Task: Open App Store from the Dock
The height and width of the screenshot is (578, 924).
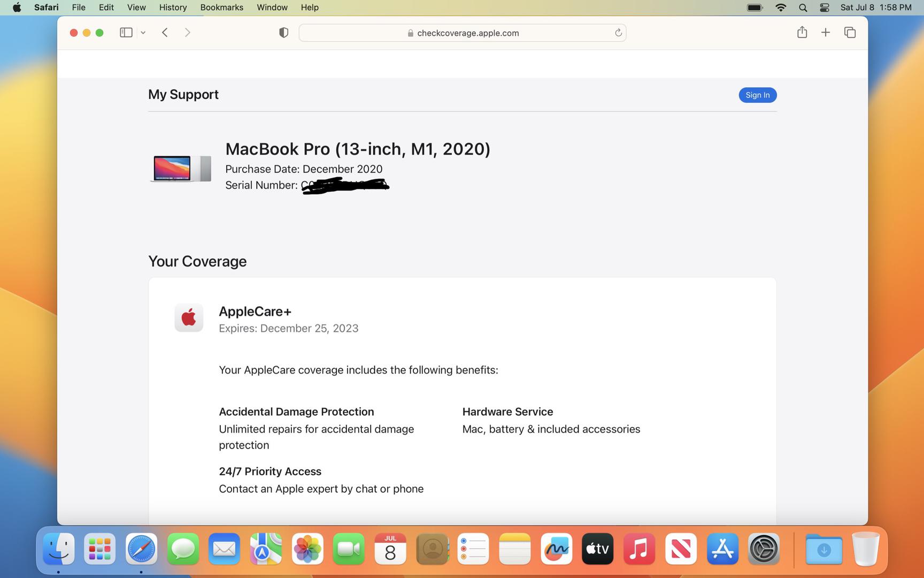Action: click(x=722, y=549)
